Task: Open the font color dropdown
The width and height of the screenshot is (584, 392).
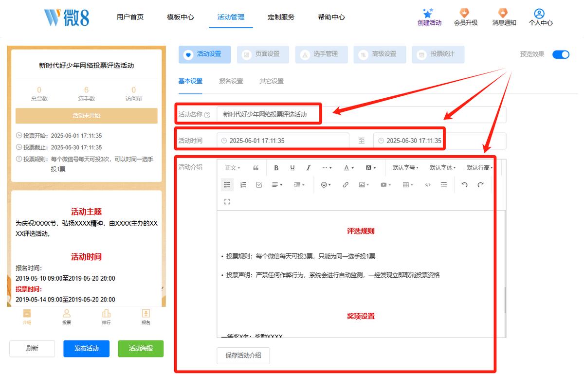Action: 349,168
